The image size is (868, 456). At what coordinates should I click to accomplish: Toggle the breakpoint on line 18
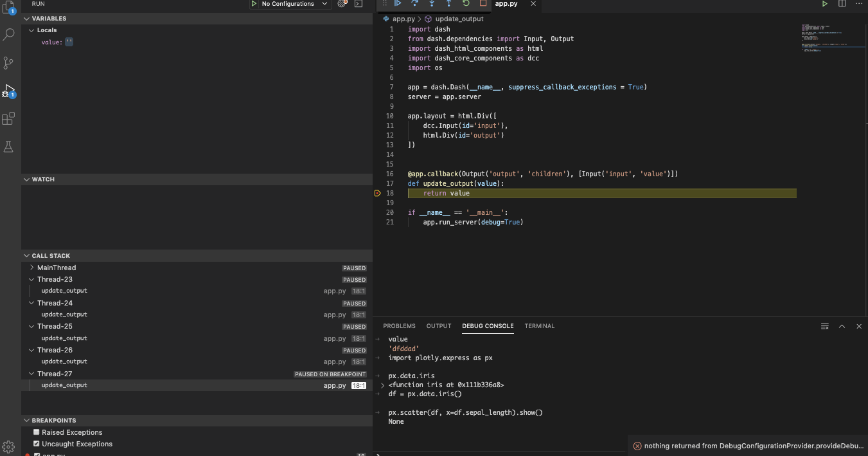point(378,193)
